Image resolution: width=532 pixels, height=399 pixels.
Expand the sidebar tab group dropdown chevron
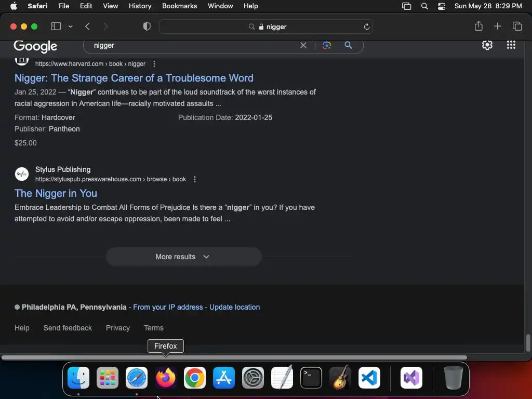point(70,26)
